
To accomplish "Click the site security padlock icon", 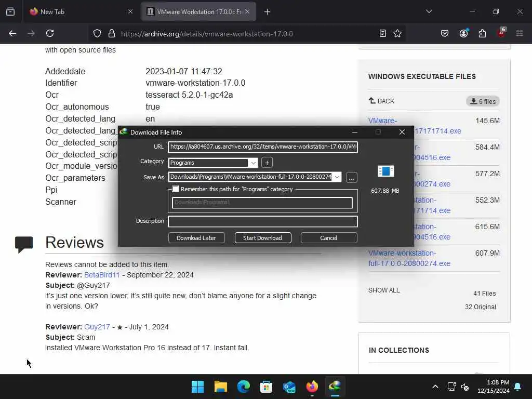I will (x=112, y=34).
